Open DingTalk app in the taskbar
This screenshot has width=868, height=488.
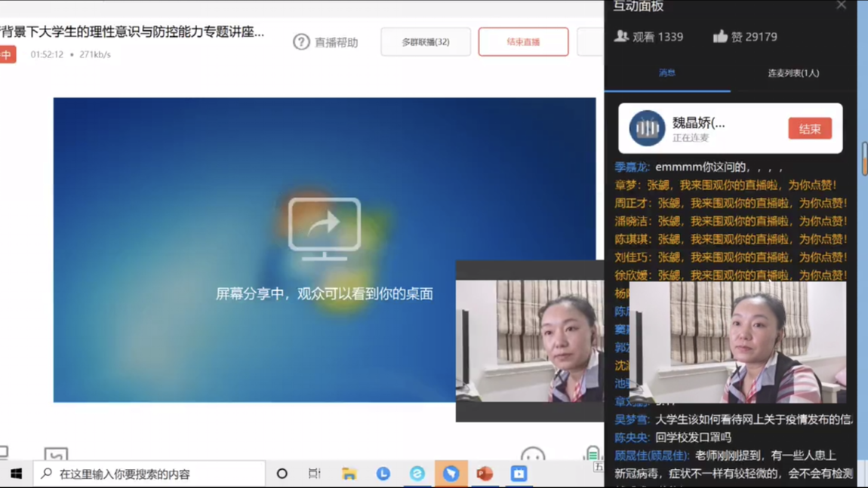451,474
